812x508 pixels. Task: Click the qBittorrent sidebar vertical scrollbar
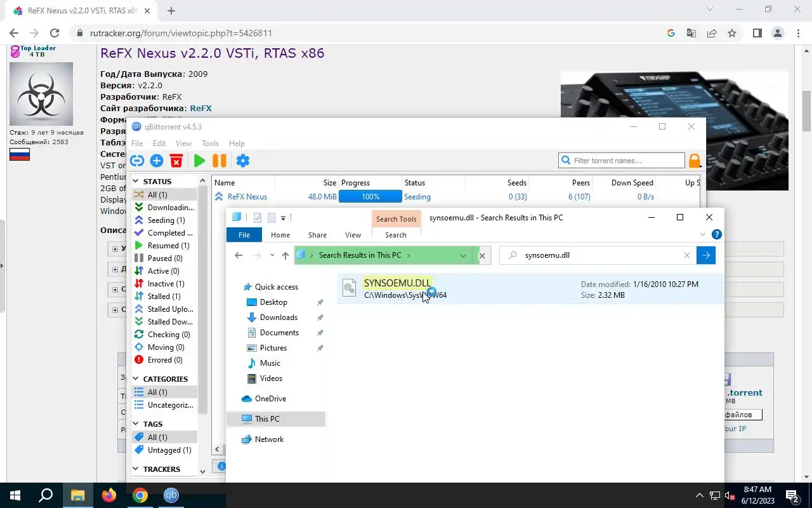click(x=203, y=298)
